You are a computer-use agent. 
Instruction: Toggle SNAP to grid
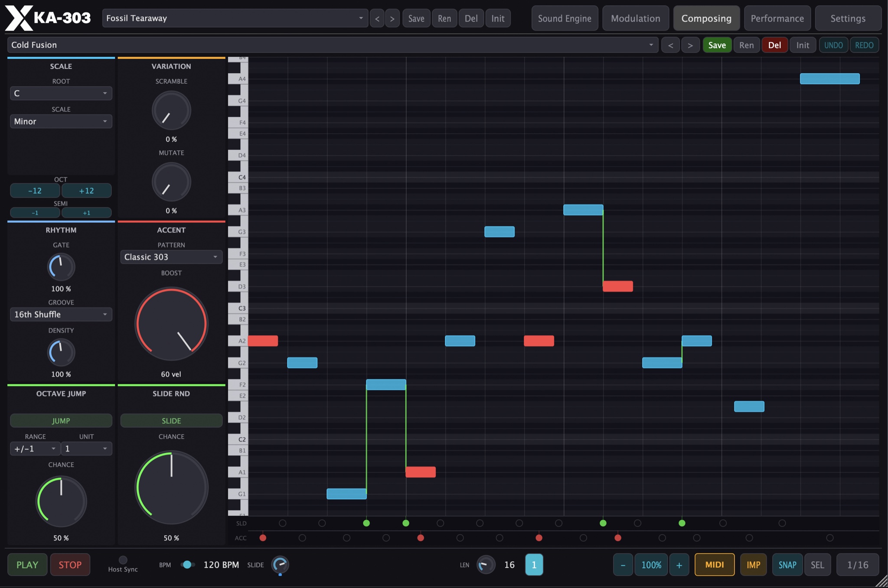coord(787,565)
